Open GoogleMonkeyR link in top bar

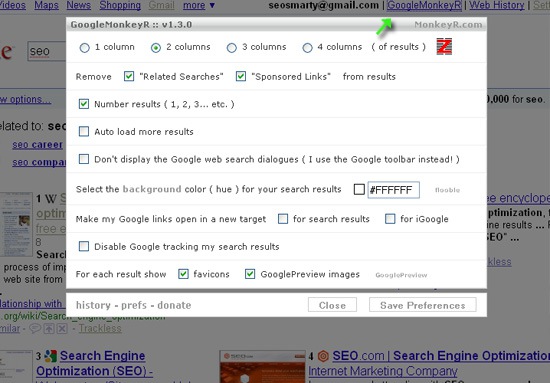point(424,5)
